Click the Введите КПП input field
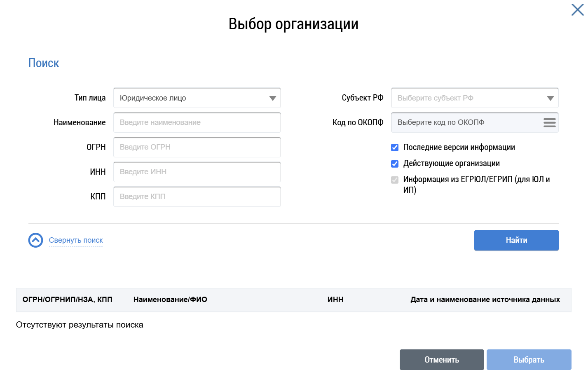The image size is (588, 384). click(197, 197)
